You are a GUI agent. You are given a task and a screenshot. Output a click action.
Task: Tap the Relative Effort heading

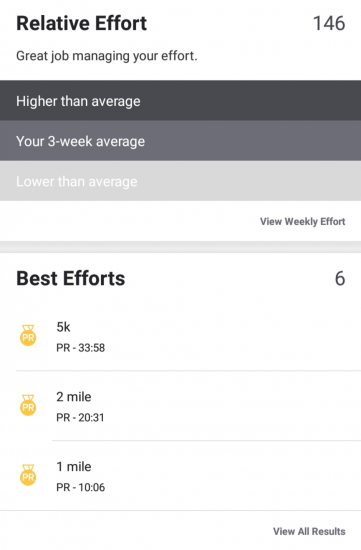coord(81,24)
